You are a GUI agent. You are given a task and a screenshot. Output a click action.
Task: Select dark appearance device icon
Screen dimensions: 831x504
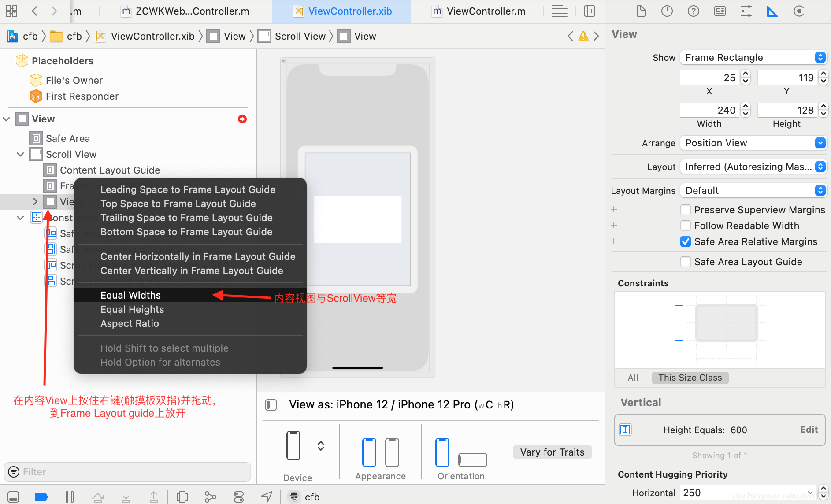point(392,452)
